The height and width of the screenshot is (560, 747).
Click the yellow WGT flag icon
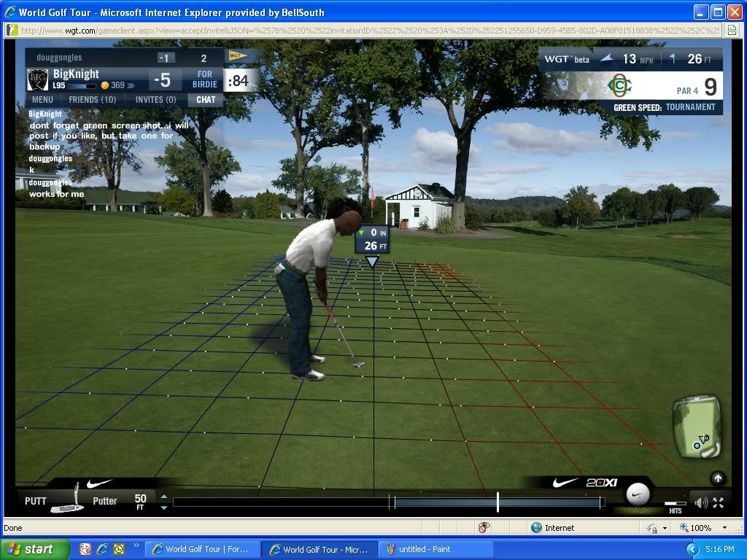point(237,55)
